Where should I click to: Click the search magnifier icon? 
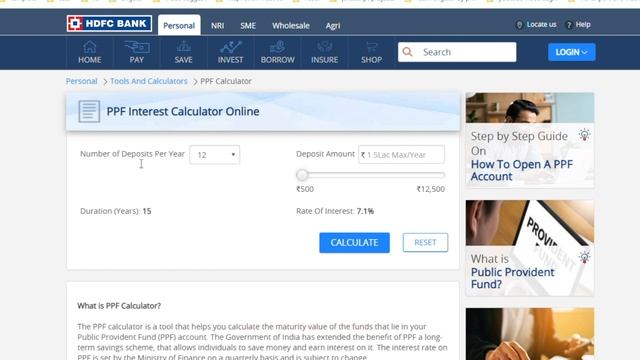407,52
